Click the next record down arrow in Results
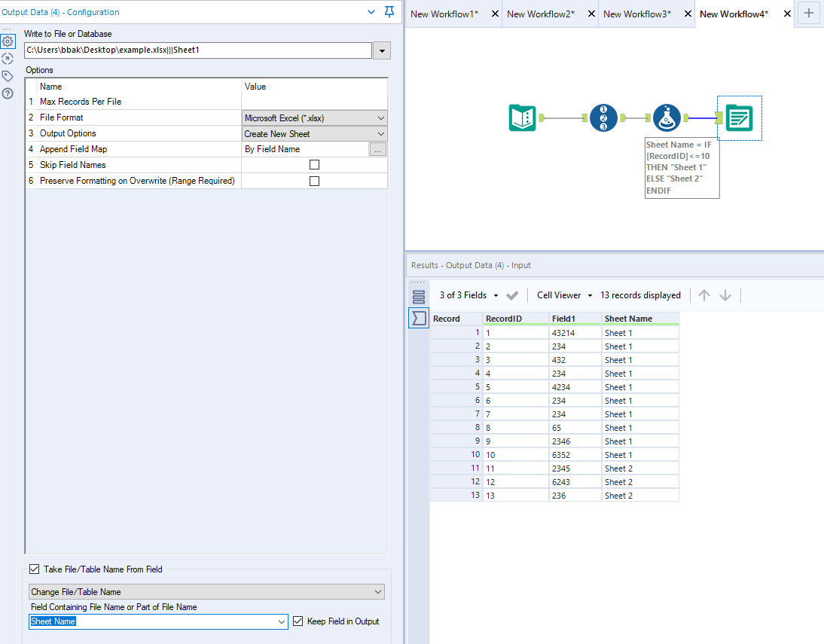The image size is (824, 644). (725, 295)
